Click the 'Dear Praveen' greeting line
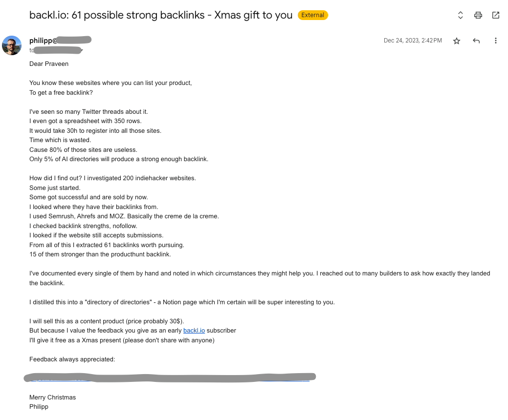Viewport: 508px width, 420px height. click(x=49, y=64)
